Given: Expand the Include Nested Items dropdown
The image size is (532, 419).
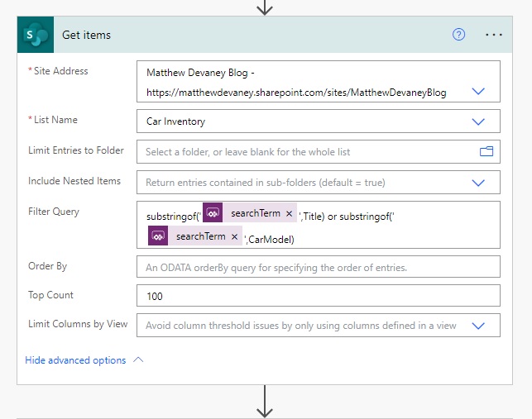Looking at the screenshot, I should 478,183.
